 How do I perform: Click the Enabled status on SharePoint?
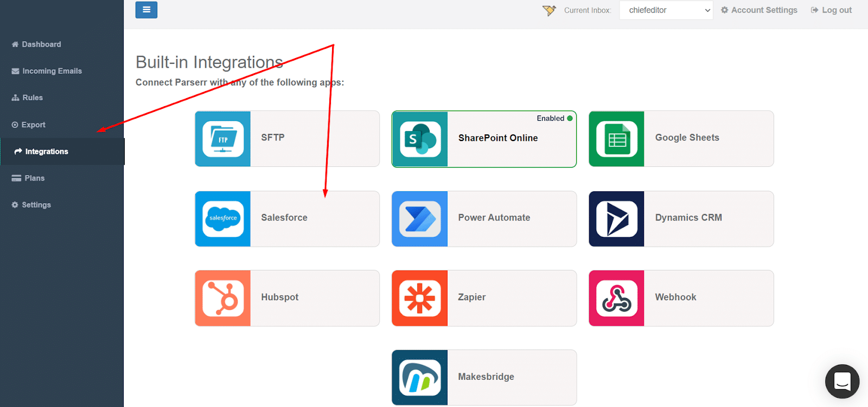click(554, 118)
